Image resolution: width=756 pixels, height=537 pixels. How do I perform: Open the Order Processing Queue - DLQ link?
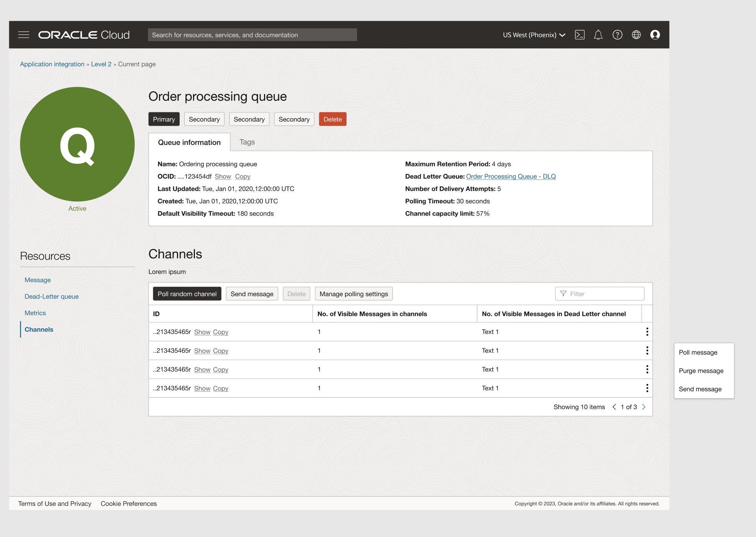[x=510, y=176]
